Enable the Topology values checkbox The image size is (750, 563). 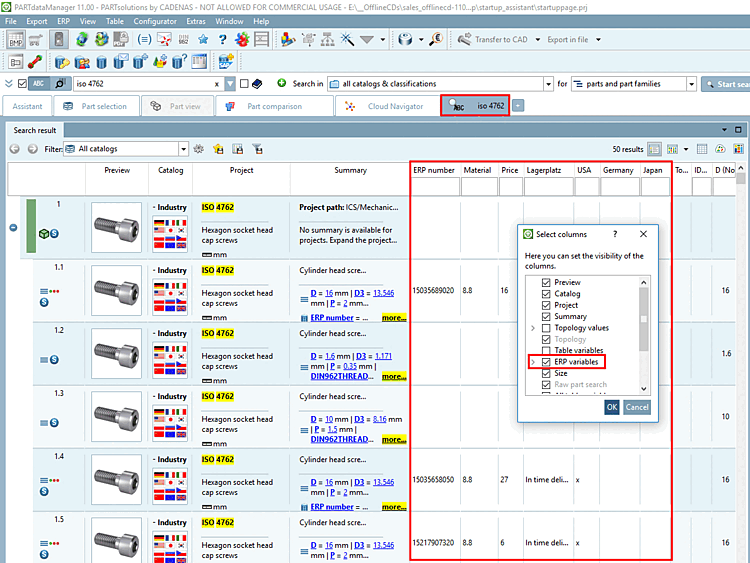[x=546, y=328]
